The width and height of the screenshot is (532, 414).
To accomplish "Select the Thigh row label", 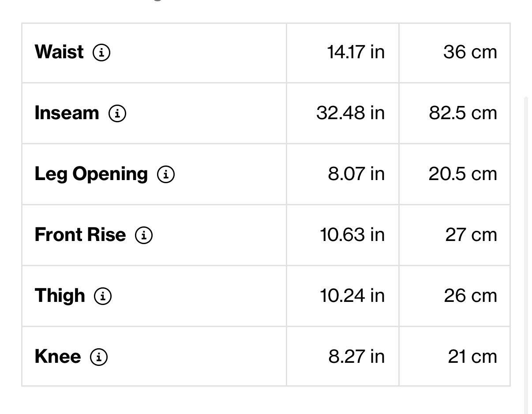I will (60, 296).
